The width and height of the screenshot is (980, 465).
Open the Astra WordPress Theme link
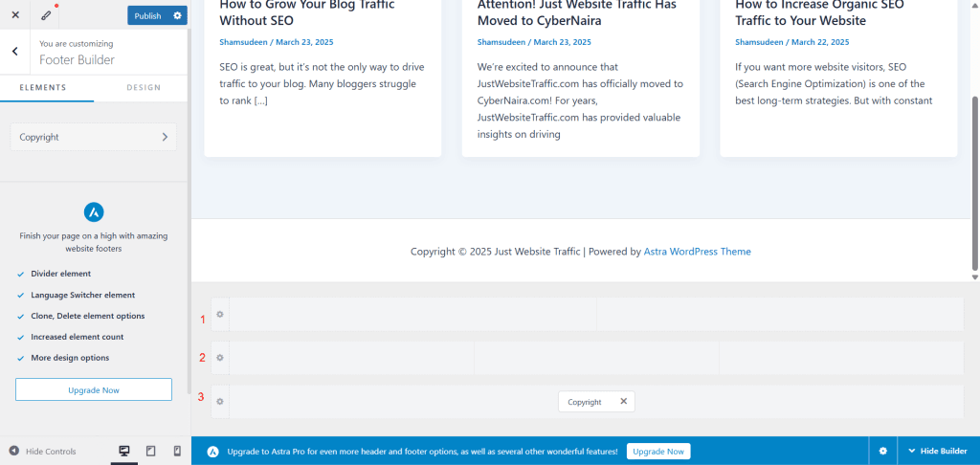(x=698, y=252)
